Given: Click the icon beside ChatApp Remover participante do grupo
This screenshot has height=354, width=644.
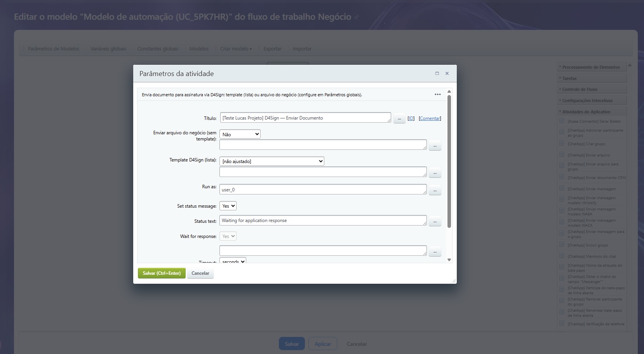Looking at the screenshot, I should (x=562, y=301).
